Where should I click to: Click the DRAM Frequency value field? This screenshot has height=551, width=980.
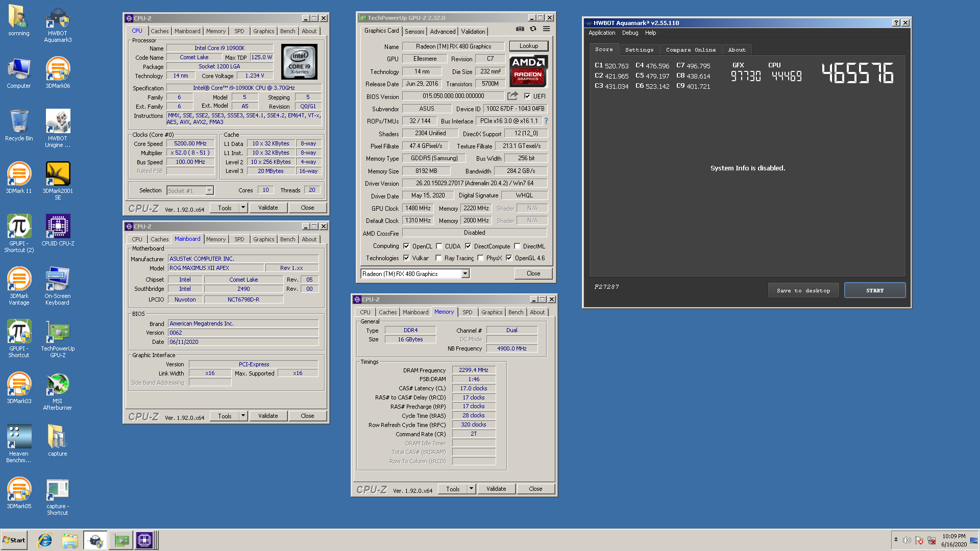474,370
